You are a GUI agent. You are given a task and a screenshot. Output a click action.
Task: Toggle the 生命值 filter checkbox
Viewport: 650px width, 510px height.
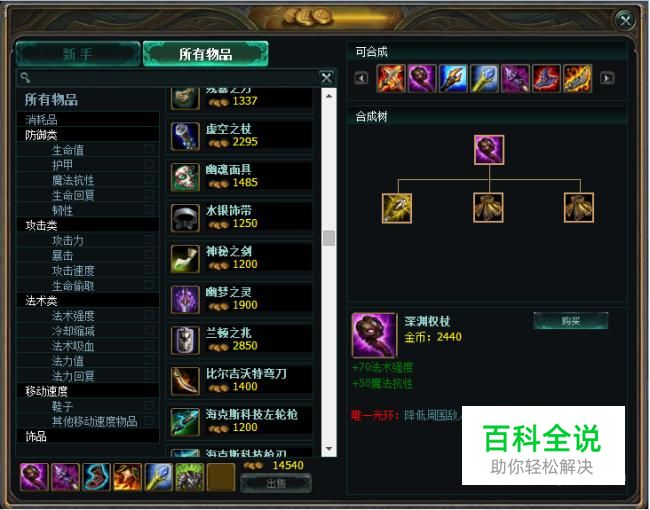pos(150,149)
